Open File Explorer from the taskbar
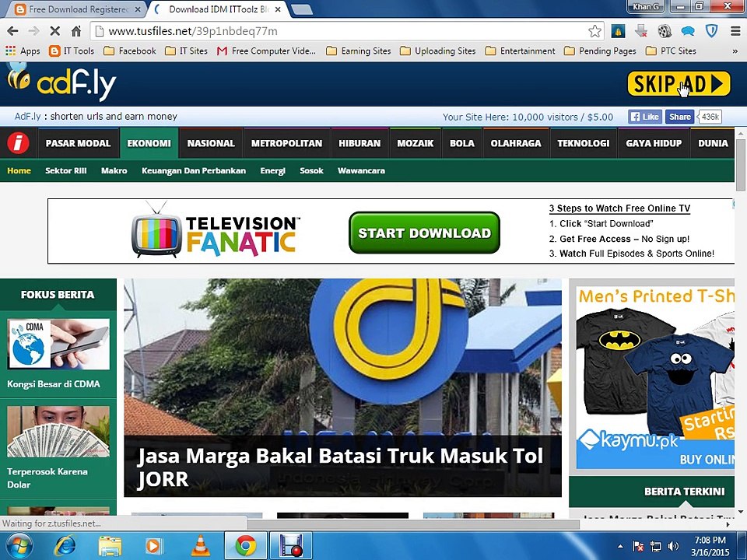Screen dimensions: 747x560 click(x=110, y=546)
